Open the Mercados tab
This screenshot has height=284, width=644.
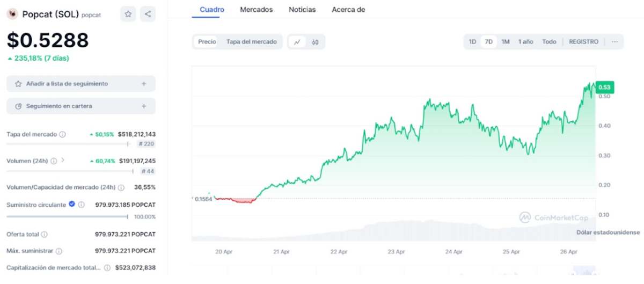tap(257, 9)
